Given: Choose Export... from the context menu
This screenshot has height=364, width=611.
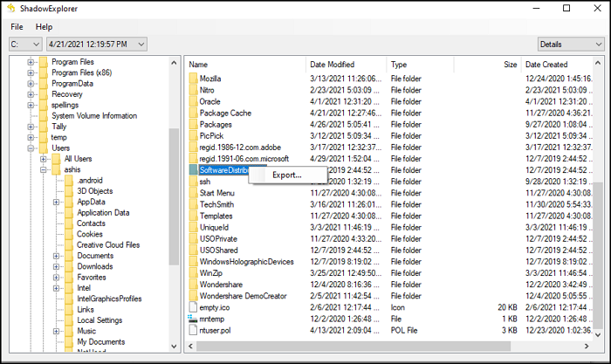Looking at the screenshot, I should pos(287,175).
